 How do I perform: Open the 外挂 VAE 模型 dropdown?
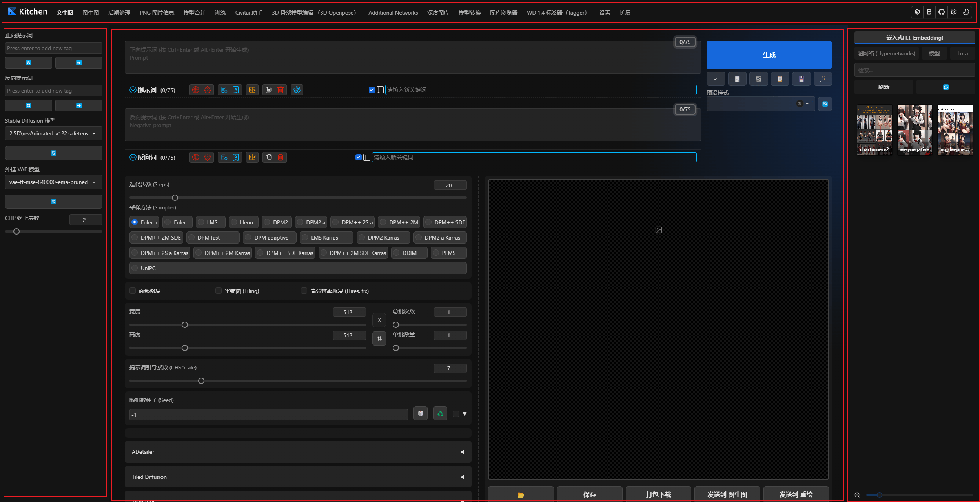[53, 182]
